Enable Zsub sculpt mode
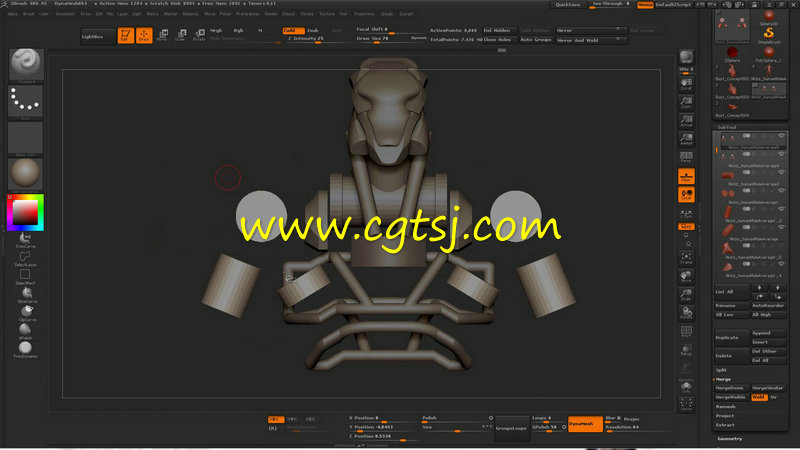Viewport: 800px width, 450px height. [313, 31]
